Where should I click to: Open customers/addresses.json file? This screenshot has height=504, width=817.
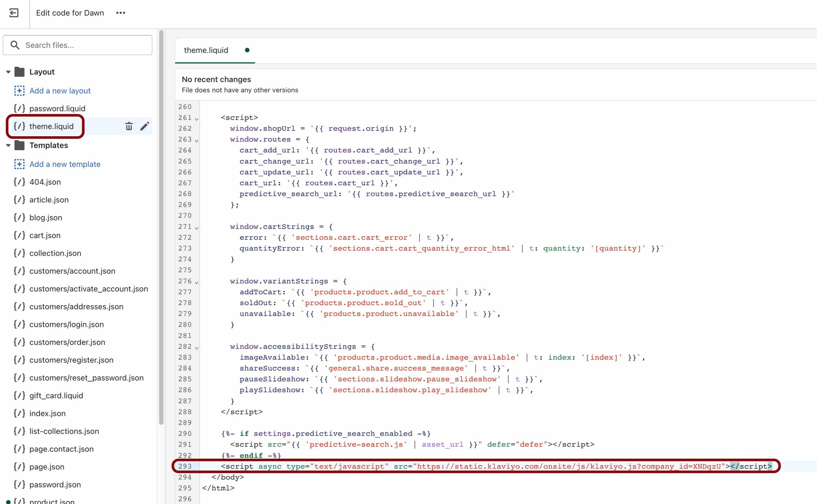point(76,307)
